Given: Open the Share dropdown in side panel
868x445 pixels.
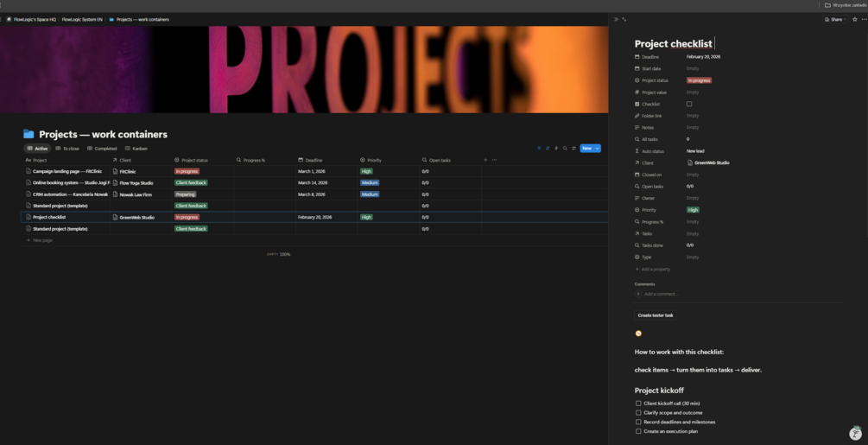Looking at the screenshot, I should tap(835, 19).
